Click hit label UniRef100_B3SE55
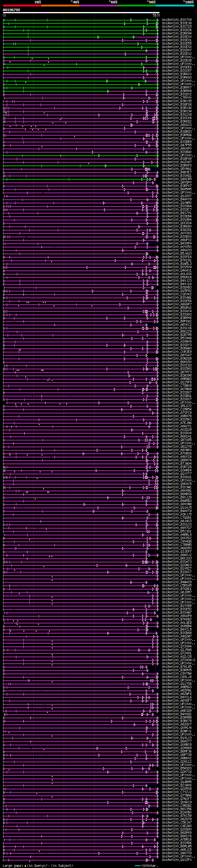 click(x=177, y=43)
